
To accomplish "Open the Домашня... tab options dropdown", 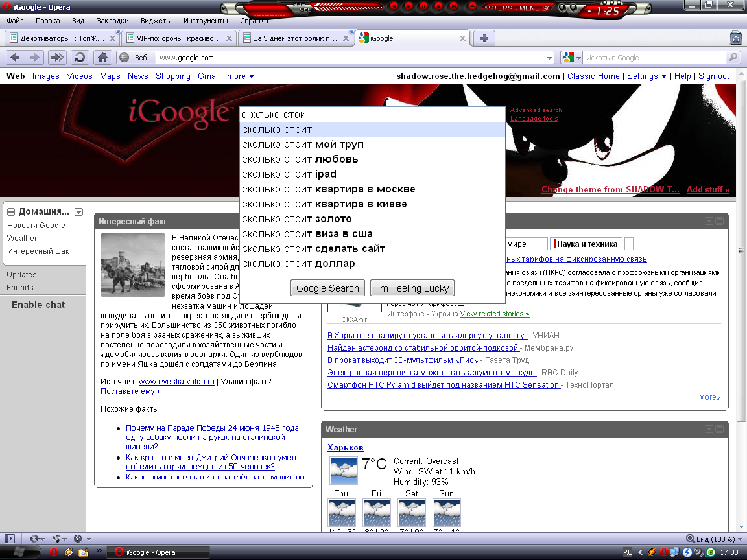I will pyautogui.click(x=79, y=212).
